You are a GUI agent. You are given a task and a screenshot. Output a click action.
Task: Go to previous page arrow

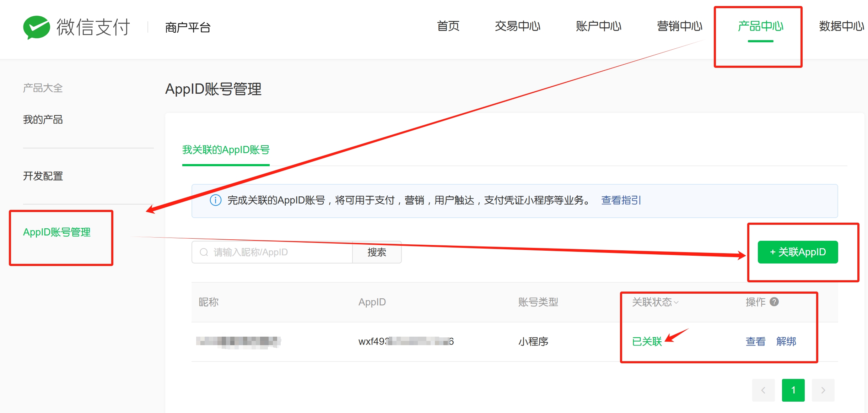763,390
